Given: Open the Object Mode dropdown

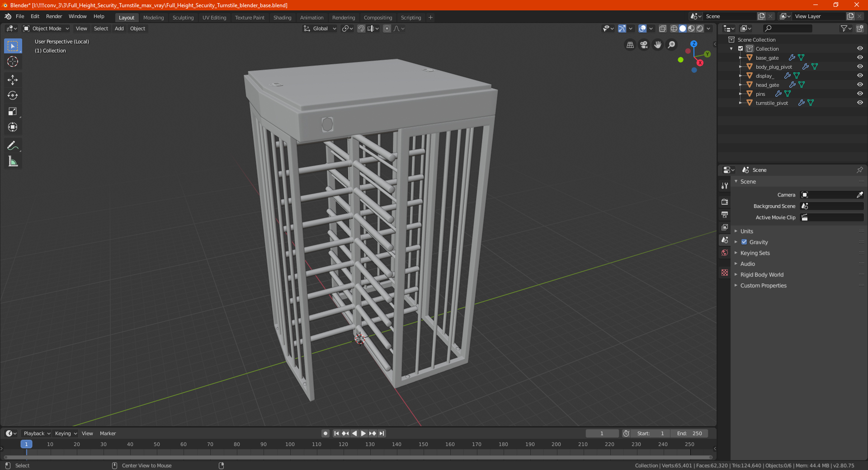Looking at the screenshot, I should [x=46, y=28].
